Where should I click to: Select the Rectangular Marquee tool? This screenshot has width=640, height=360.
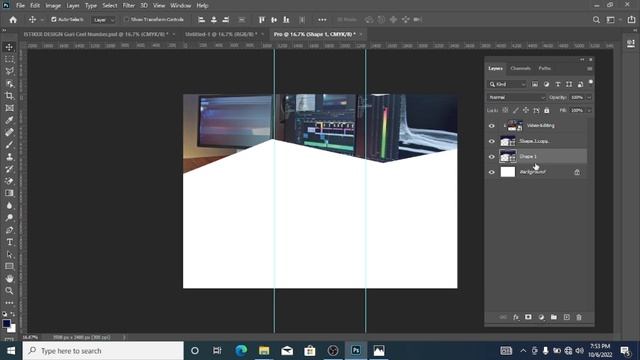pyautogui.click(x=9, y=59)
